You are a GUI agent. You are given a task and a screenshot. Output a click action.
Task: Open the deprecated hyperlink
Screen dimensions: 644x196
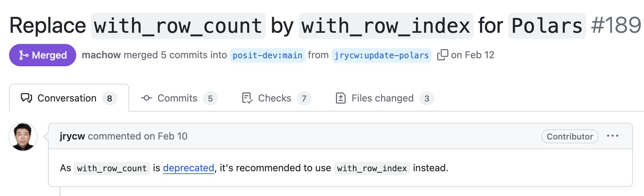click(x=188, y=168)
